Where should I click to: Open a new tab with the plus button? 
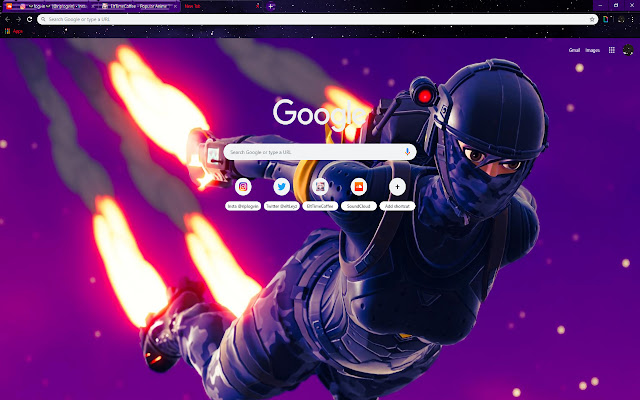[x=271, y=7]
